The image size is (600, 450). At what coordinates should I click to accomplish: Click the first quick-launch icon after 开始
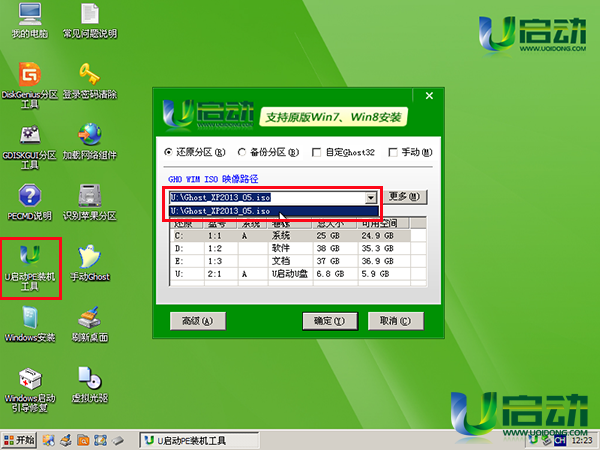(x=49, y=440)
